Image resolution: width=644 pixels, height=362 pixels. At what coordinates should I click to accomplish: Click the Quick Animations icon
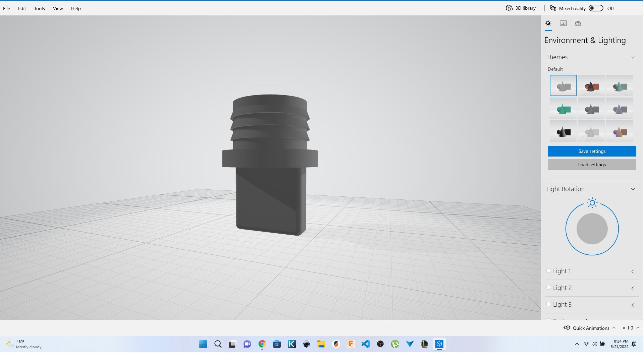tap(567, 328)
